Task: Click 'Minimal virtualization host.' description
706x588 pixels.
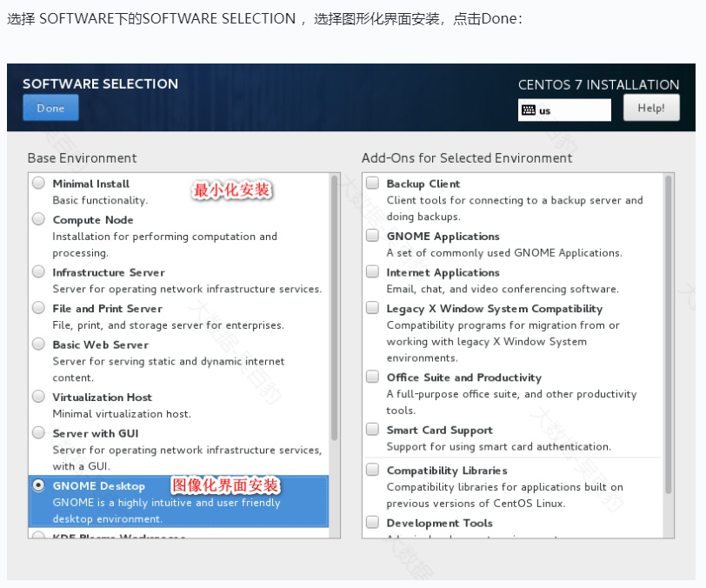Action: coord(122,414)
